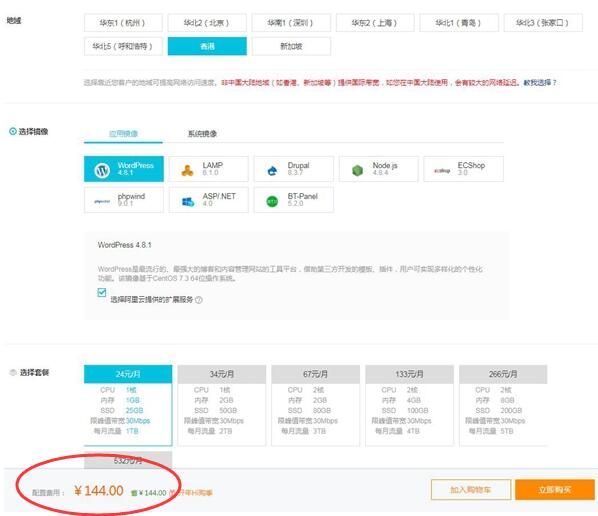Select the phpwind image icon
The width and height of the screenshot is (598, 516).
[102, 201]
